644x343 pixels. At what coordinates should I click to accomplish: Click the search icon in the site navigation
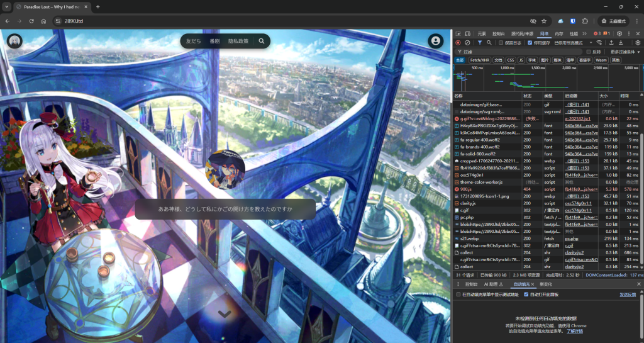pyautogui.click(x=261, y=41)
